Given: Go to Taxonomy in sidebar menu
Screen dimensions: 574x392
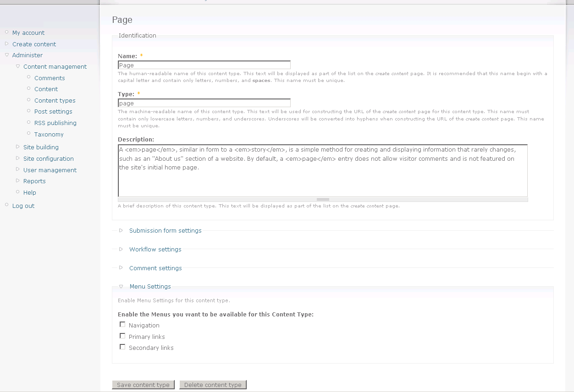Looking at the screenshot, I should (49, 135).
